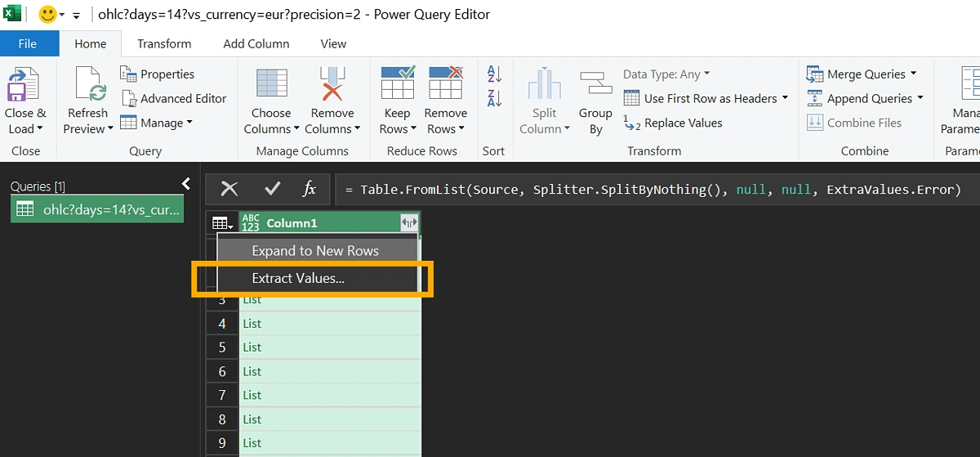Click the Remove Columns icon
The width and height of the screenshot is (980, 457).
coord(332,85)
